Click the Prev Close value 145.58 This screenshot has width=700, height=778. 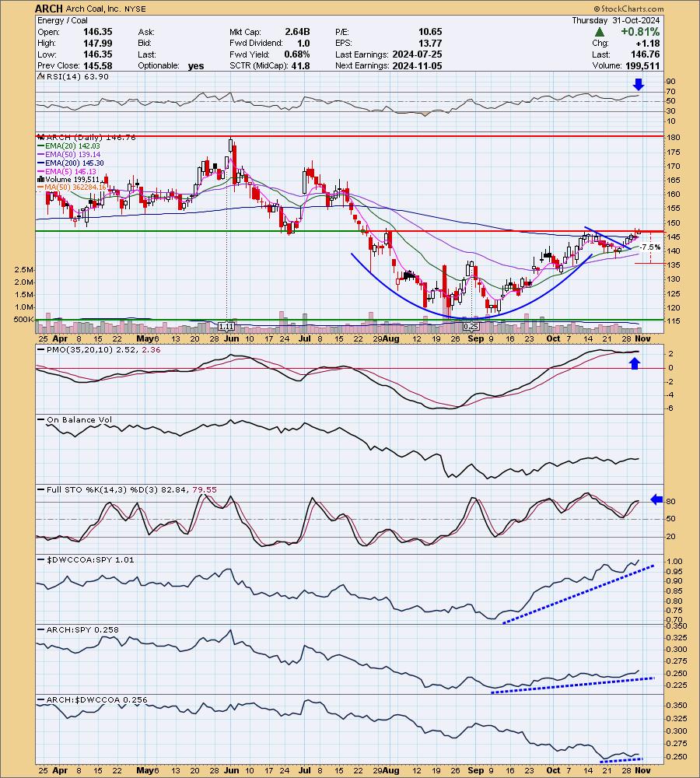(x=97, y=65)
